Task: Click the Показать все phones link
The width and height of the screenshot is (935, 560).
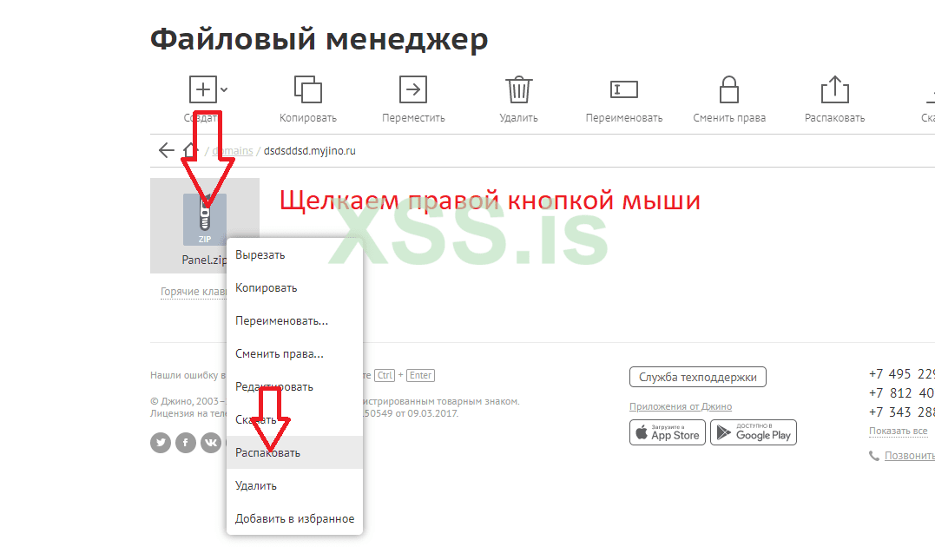Action: (898, 431)
